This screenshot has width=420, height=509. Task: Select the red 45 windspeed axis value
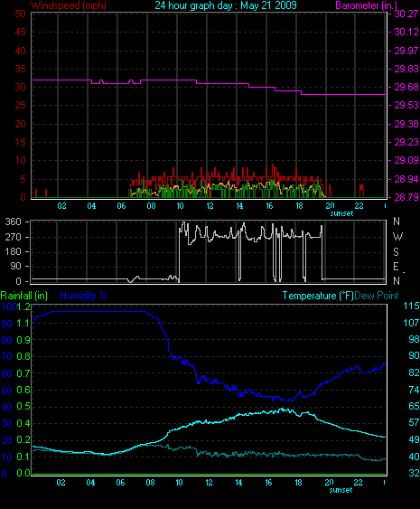coord(20,32)
